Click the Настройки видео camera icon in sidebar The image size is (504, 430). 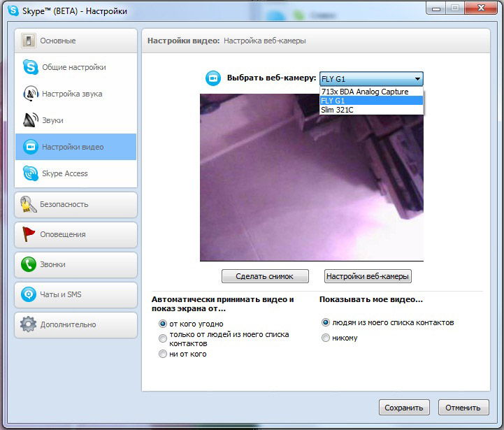coord(31,147)
